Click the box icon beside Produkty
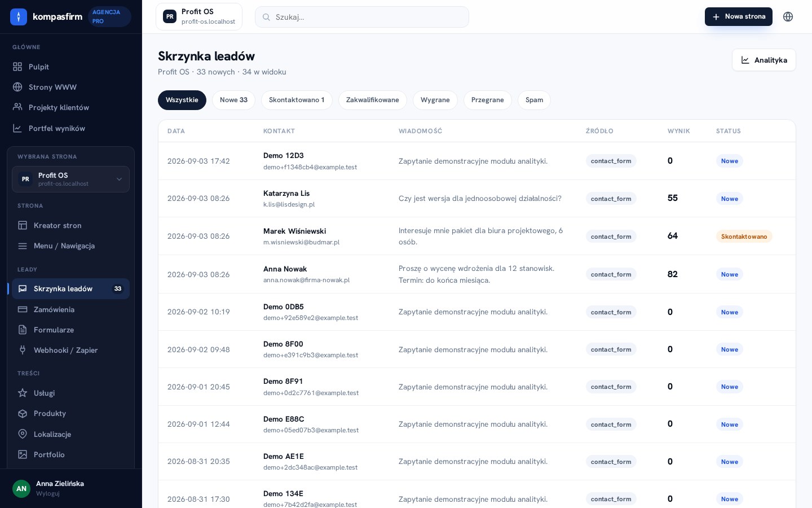This screenshot has height=508, width=812. pos(23,413)
